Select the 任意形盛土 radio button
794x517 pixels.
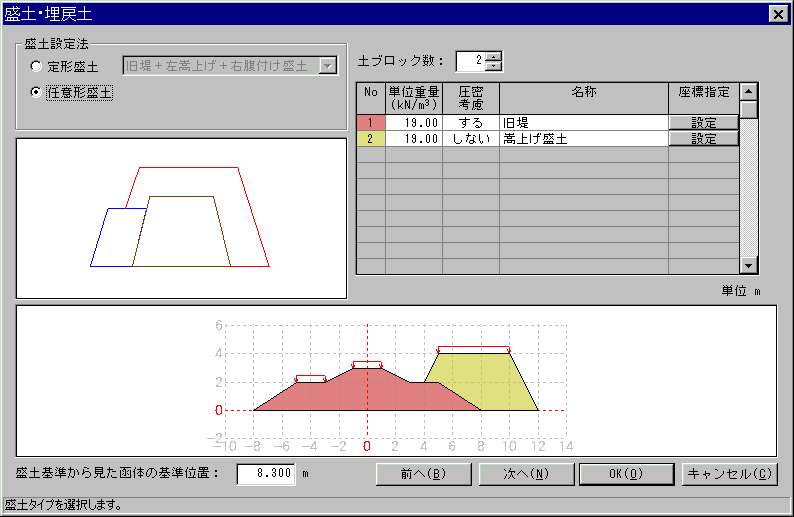point(36,92)
